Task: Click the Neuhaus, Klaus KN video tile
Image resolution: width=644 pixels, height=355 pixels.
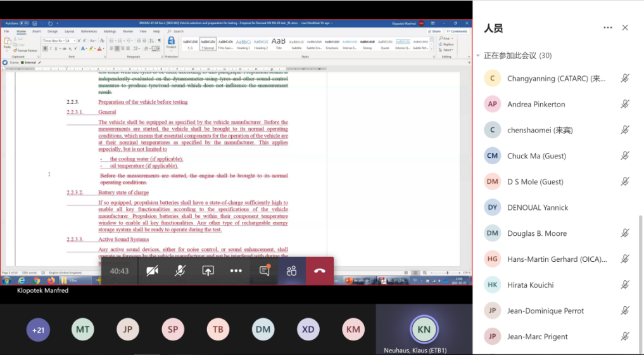Action: 423,329
